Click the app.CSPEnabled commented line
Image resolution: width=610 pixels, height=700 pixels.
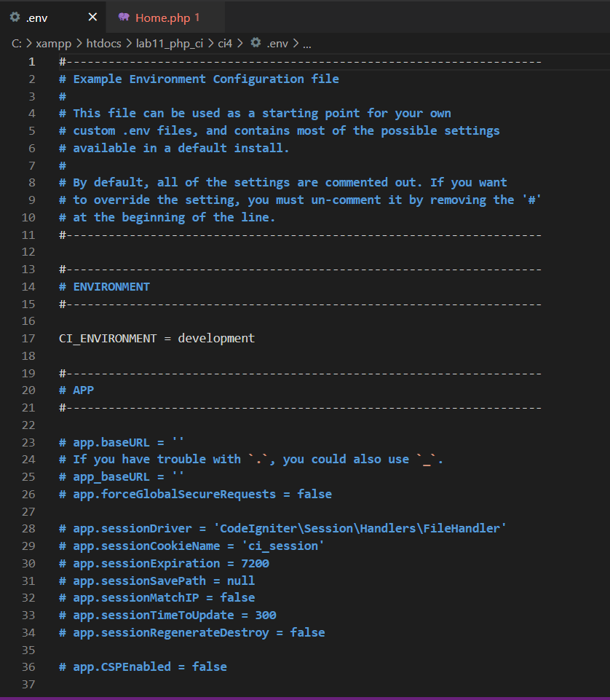[x=143, y=666]
